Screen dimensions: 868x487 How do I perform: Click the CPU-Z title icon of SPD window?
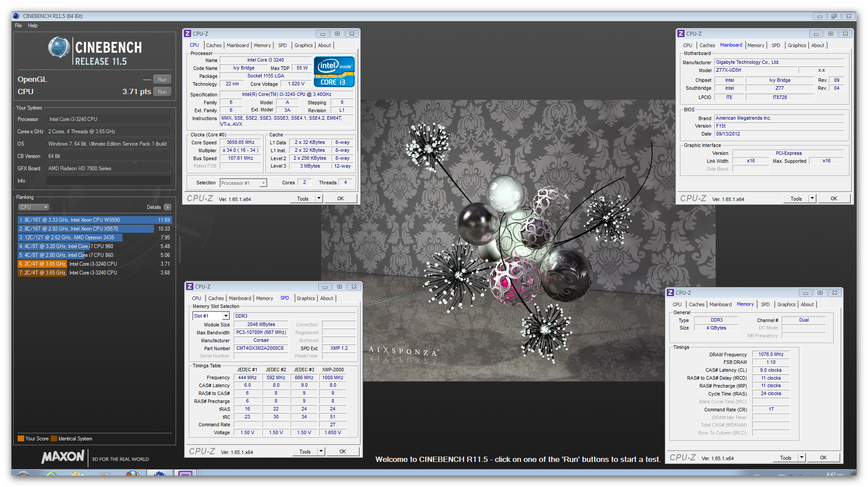click(x=190, y=286)
